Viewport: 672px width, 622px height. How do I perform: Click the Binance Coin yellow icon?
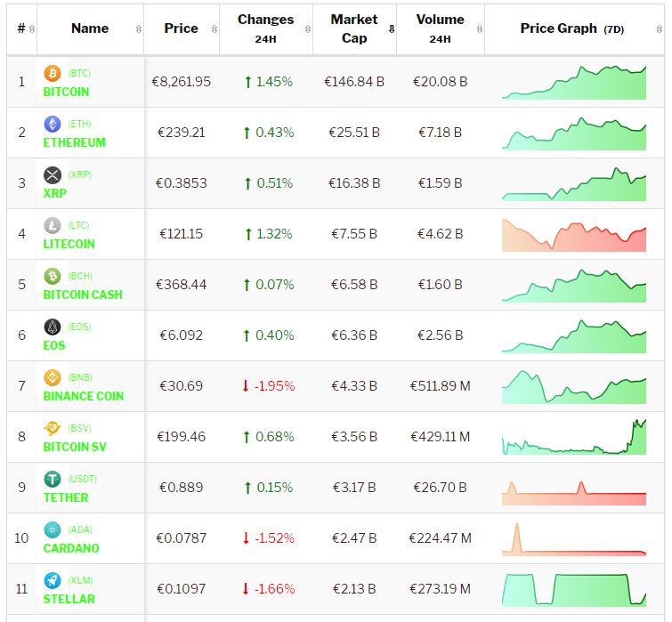pos(52,378)
